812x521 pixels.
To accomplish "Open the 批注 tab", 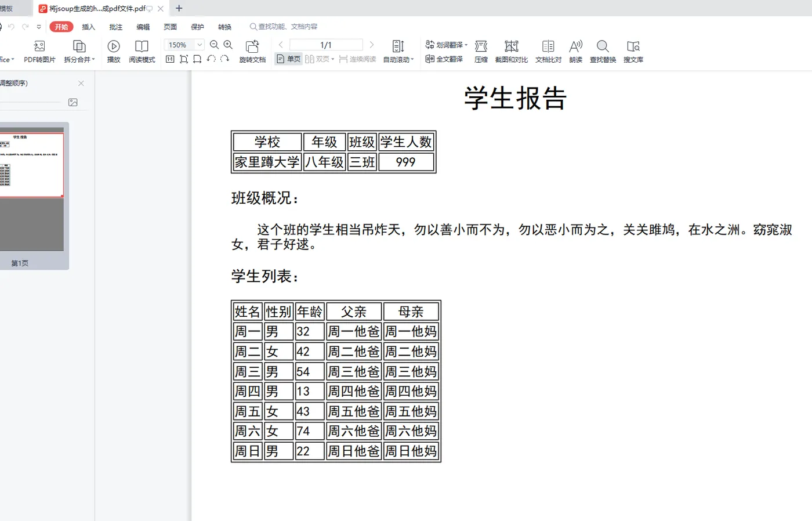I will point(116,27).
